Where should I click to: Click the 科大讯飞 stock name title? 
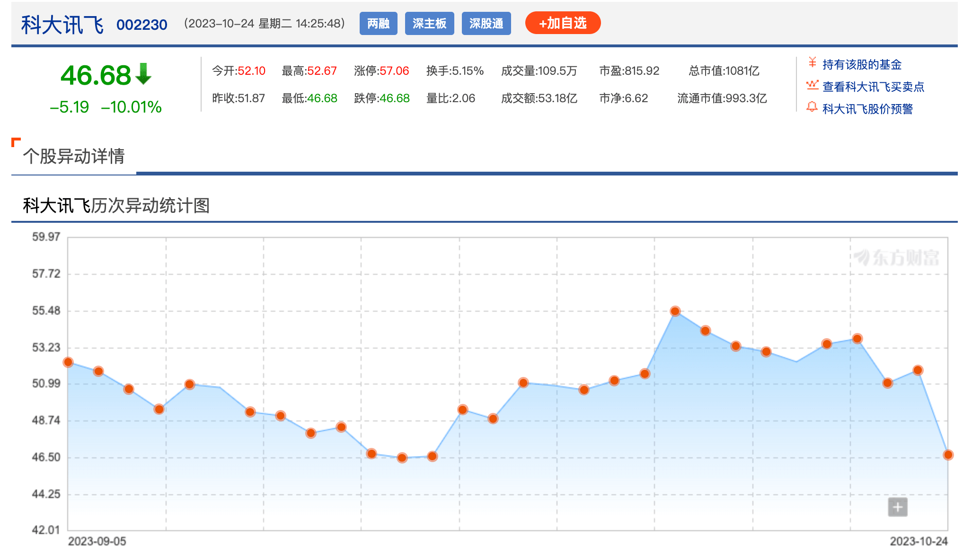(62, 25)
